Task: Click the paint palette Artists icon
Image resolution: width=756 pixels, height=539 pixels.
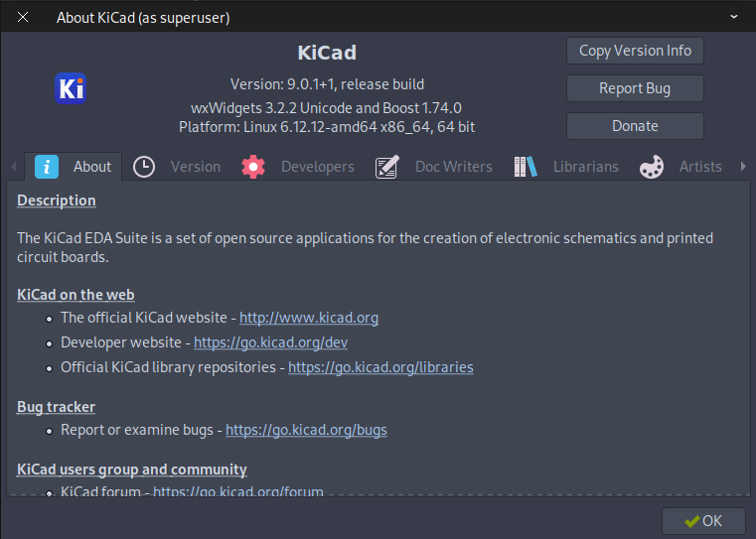Action: pyautogui.click(x=652, y=167)
